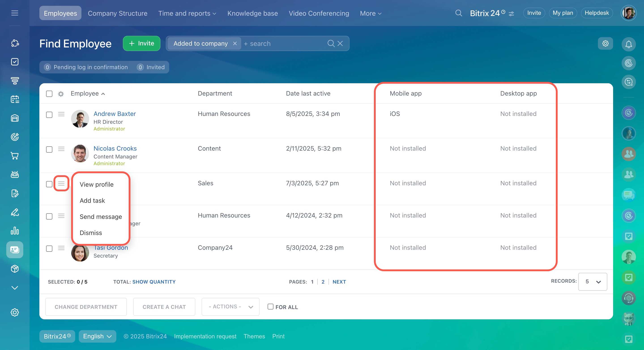The height and width of the screenshot is (350, 644).
Task: Click the shopping cart sidebar icon
Action: click(x=15, y=156)
